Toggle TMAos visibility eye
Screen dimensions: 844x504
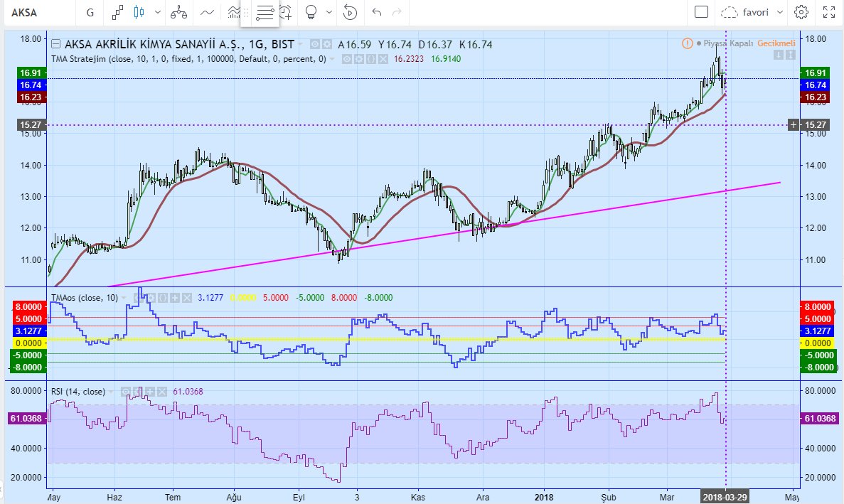(137, 297)
